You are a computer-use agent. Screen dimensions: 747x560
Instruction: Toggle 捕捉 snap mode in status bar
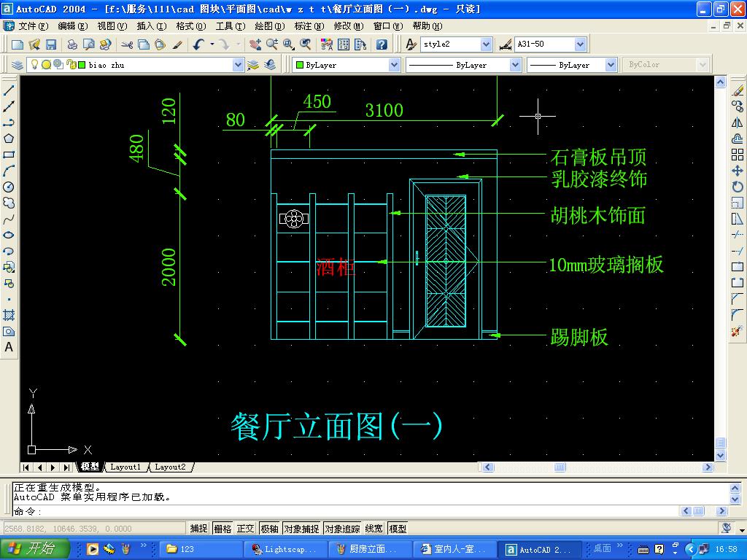[x=198, y=529]
